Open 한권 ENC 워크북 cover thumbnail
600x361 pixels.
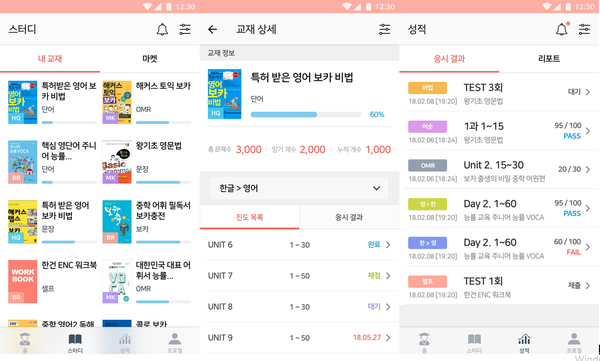(x=23, y=281)
